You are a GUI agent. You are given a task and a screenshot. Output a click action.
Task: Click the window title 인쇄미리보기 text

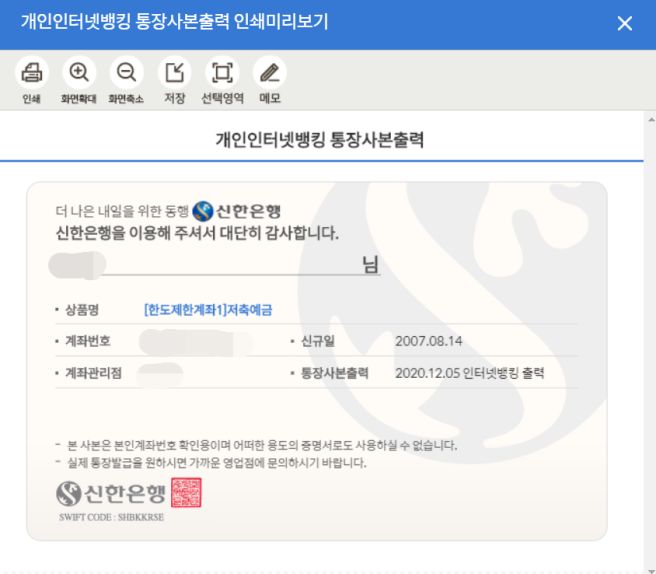(281, 22)
